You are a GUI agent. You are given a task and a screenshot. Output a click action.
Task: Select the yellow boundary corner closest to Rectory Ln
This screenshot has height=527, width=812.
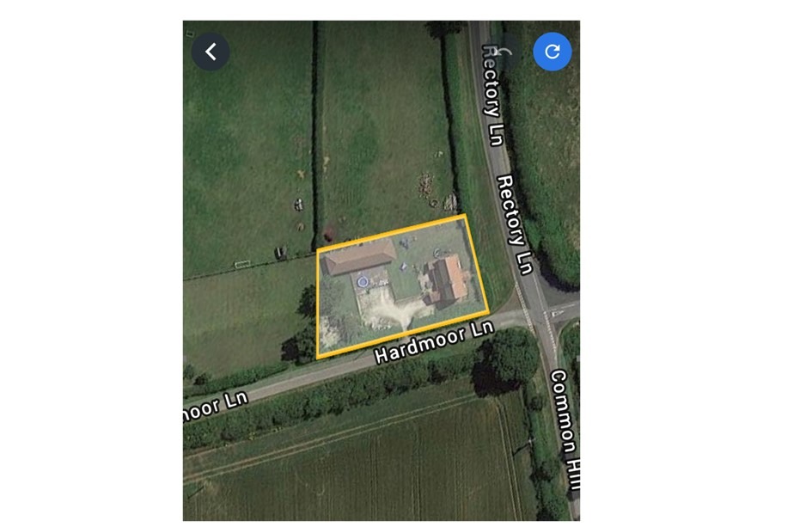point(465,215)
